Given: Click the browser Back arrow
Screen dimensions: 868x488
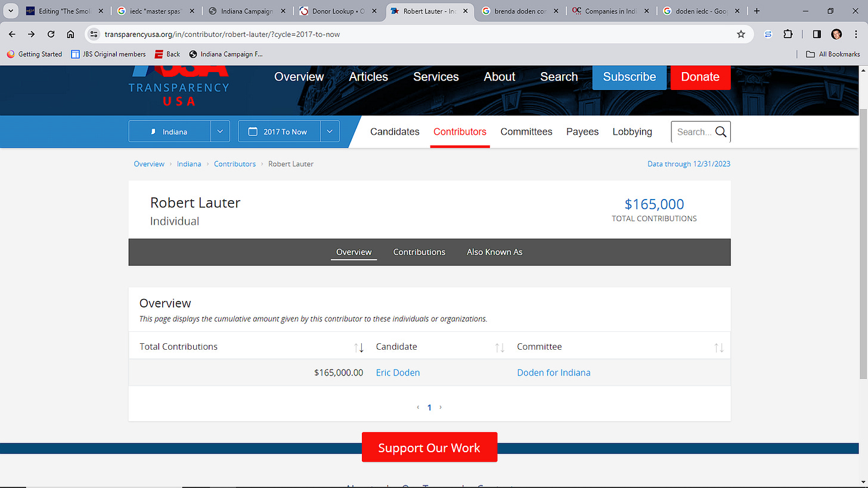Looking at the screenshot, I should pyautogui.click(x=12, y=34).
